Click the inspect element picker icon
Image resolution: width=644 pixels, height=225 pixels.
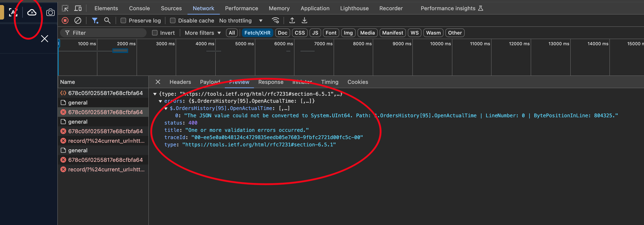[x=65, y=8]
